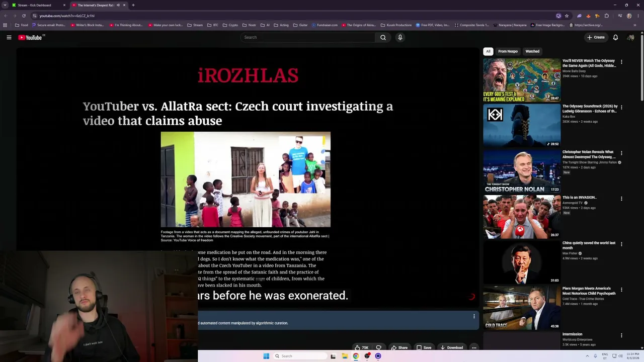The height and width of the screenshot is (362, 644).
Task: Open YouTube notifications bell
Action: [x=615, y=37]
